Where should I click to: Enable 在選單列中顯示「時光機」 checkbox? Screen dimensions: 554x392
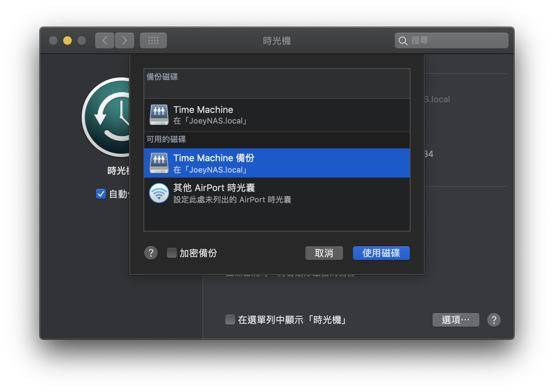[230, 320]
